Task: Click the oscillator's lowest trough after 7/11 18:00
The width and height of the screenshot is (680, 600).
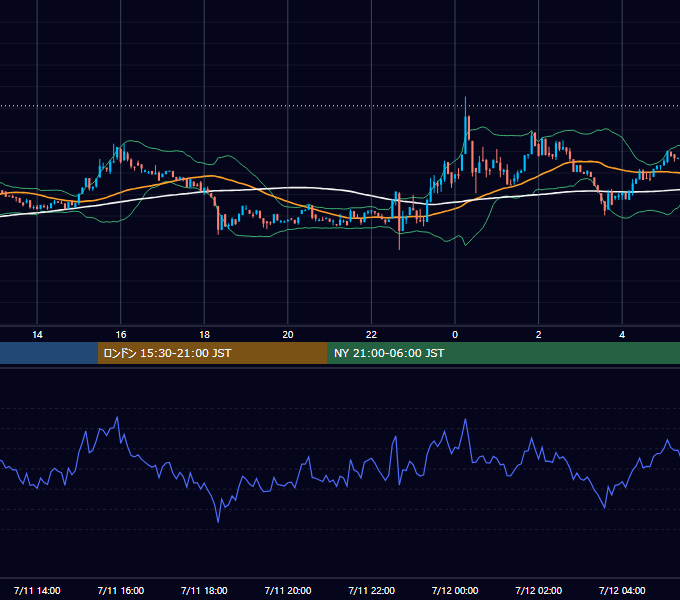Action: click(218, 521)
